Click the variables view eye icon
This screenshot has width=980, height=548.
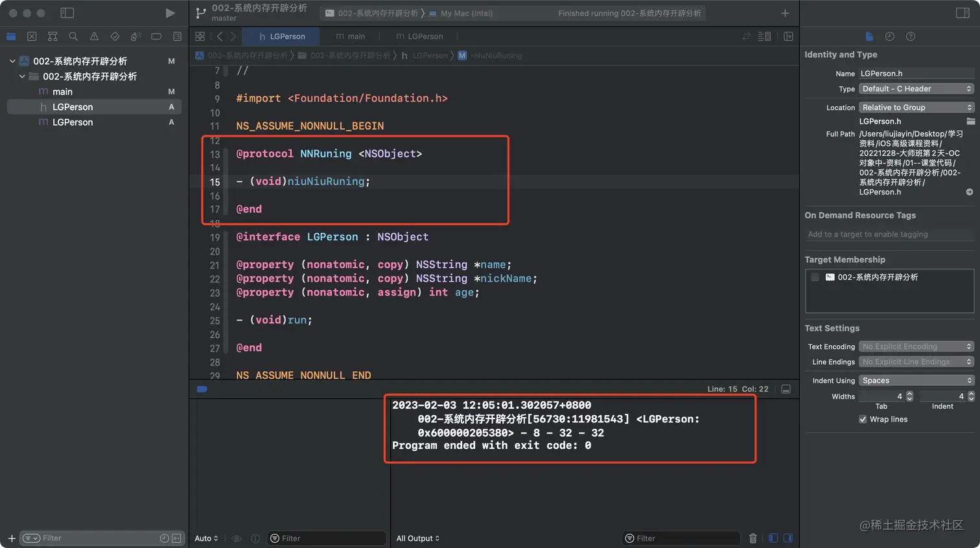tap(237, 538)
